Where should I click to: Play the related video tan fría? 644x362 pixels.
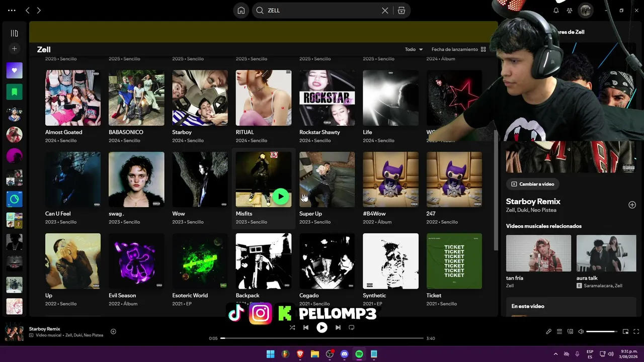(x=538, y=253)
